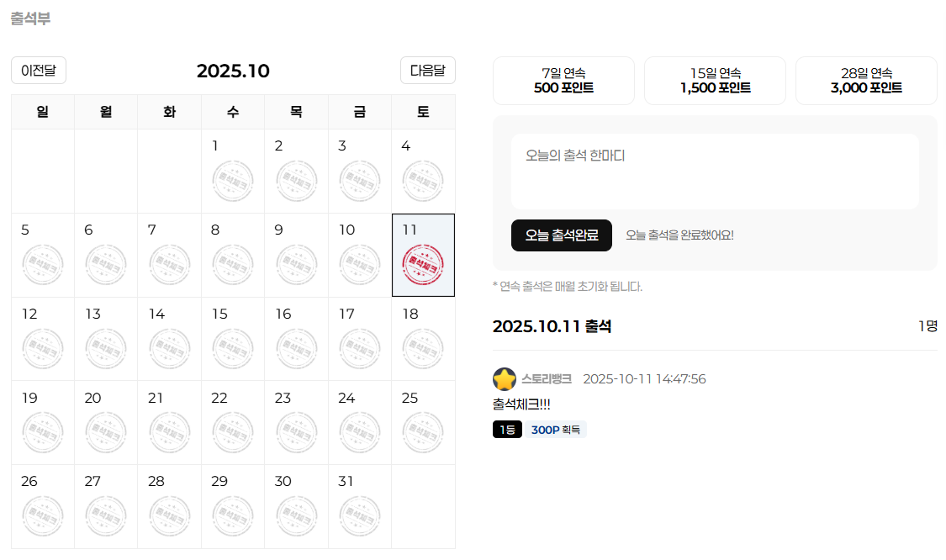The height and width of the screenshot is (560, 946).
Task: Click the 300P 획득 badge
Action: pyautogui.click(x=557, y=430)
